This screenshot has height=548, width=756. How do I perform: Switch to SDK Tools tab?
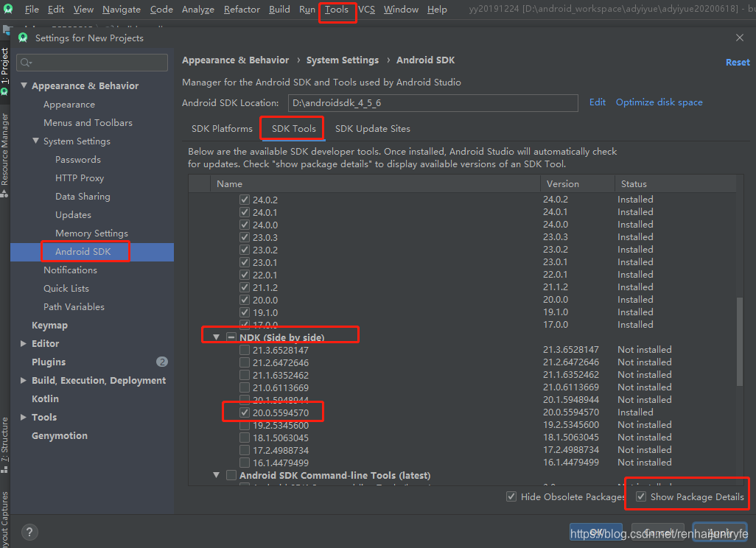293,129
